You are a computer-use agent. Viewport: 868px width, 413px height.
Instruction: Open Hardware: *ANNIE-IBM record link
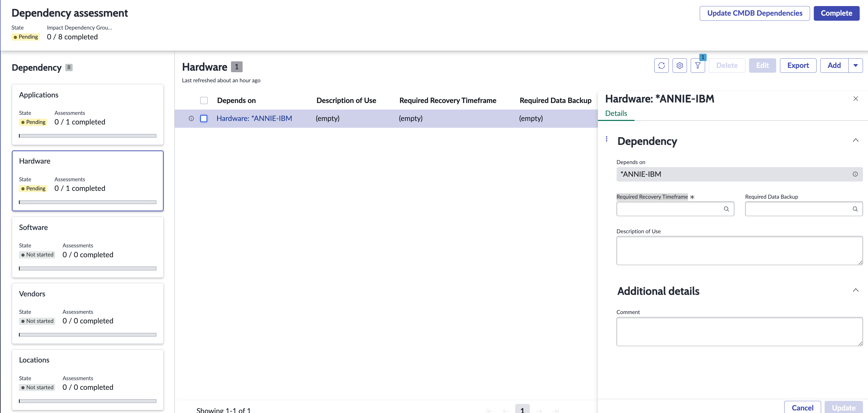click(254, 118)
